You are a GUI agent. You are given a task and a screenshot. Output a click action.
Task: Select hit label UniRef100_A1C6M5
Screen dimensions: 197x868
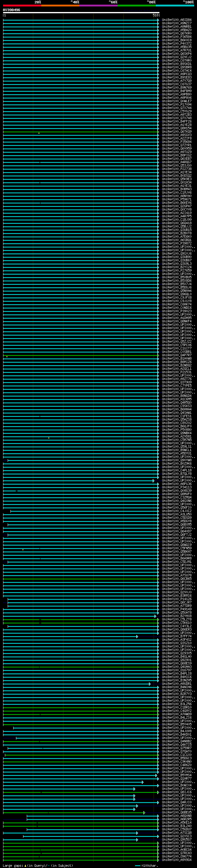click(x=177, y=399)
